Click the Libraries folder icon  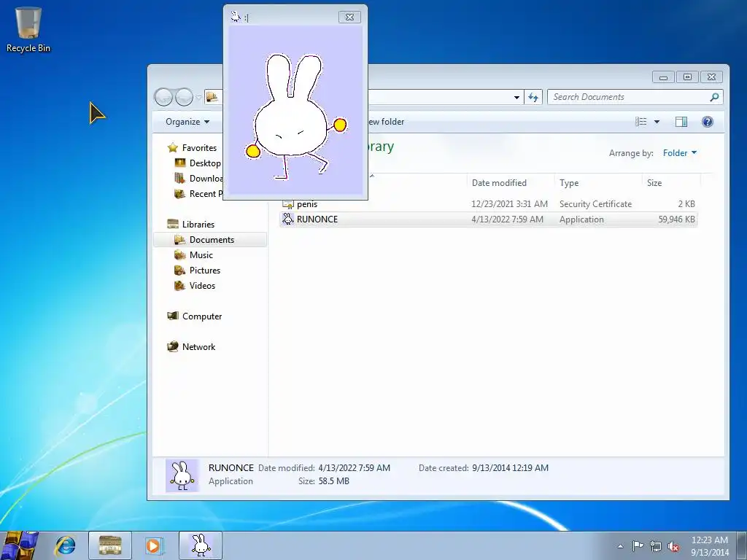point(172,224)
